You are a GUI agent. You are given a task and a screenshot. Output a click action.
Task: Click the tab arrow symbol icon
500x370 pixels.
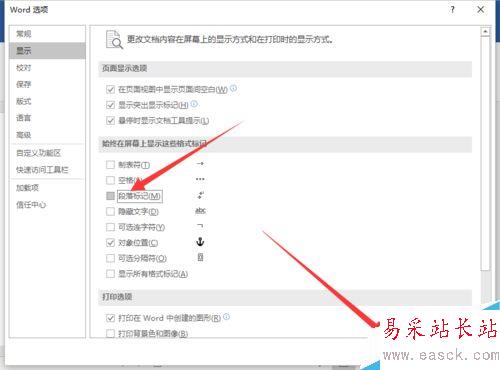coord(200,164)
